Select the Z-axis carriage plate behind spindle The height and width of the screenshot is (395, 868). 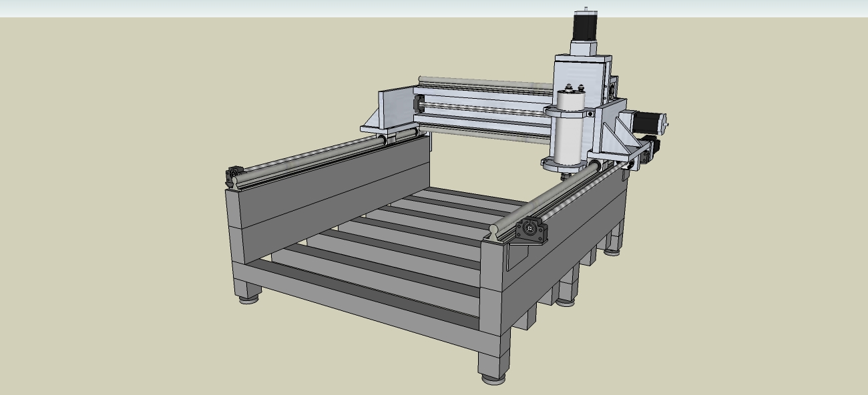click(x=582, y=73)
